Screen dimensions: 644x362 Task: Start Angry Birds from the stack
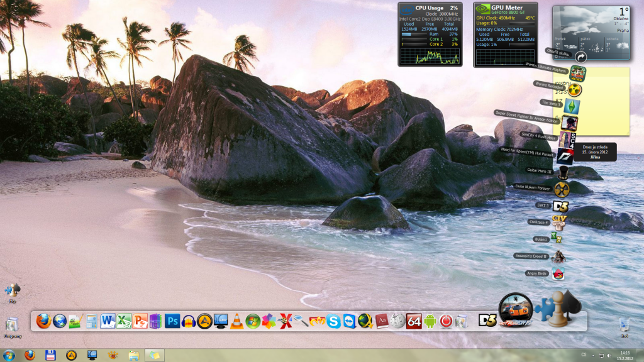(558, 274)
